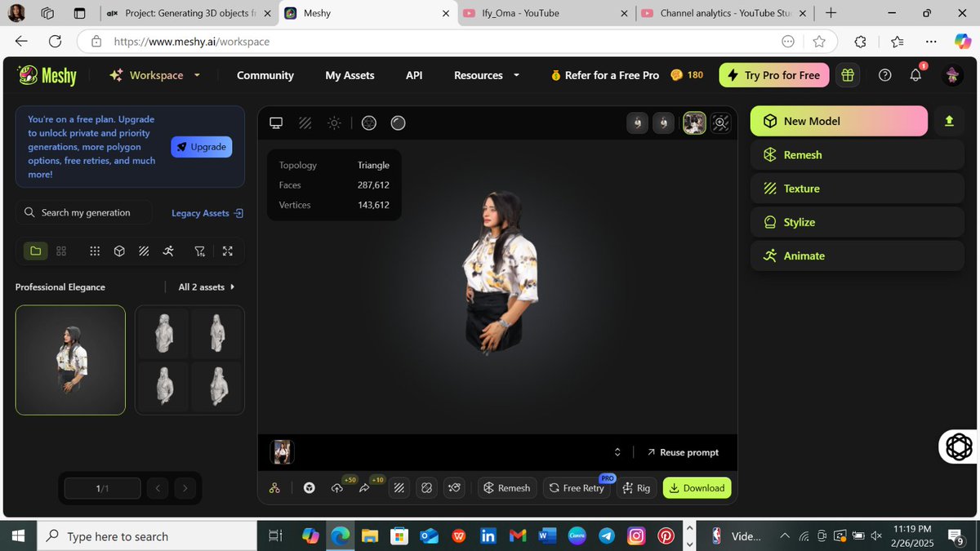Click the Remesh button in bottom toolbar
The height and width of the screenshot is (551, 980).
pyautogui.click(x=507, y=488)
